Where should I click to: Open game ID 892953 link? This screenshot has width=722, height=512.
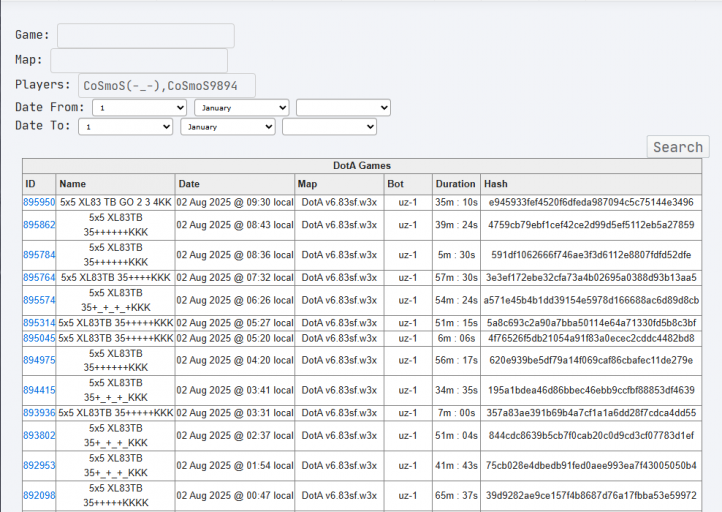(39, 465)
